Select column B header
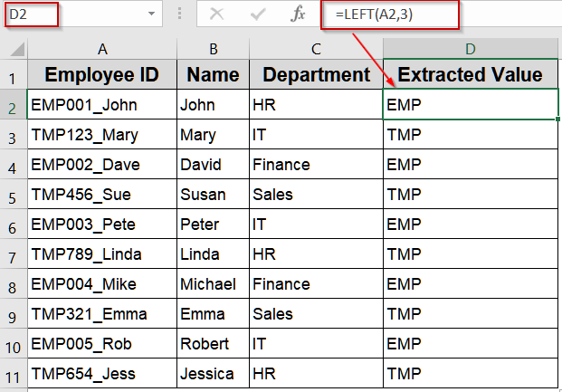This screenshot has width=562, height=392. [214, 48]
